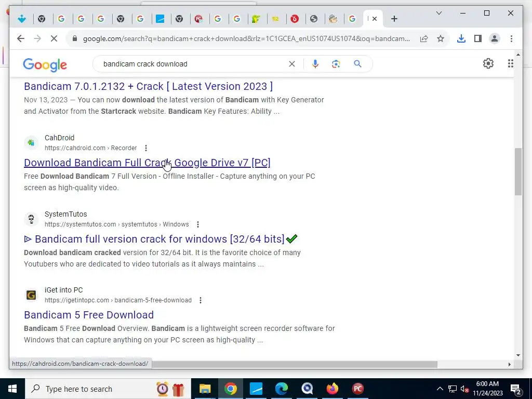The height and width of the screenshot is (399, 532).
Task: Click the cahdroid.com › Recorder URL
Action: click(90, 148)
